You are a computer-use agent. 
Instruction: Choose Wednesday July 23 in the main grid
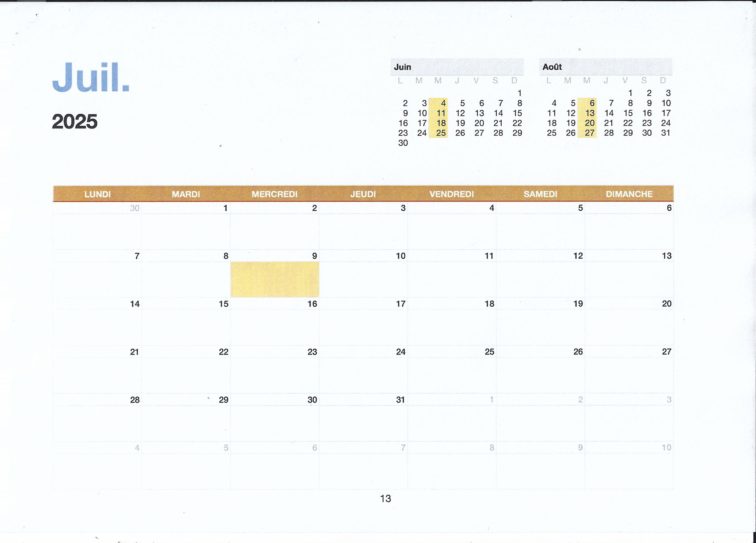[x=312, y=352]
